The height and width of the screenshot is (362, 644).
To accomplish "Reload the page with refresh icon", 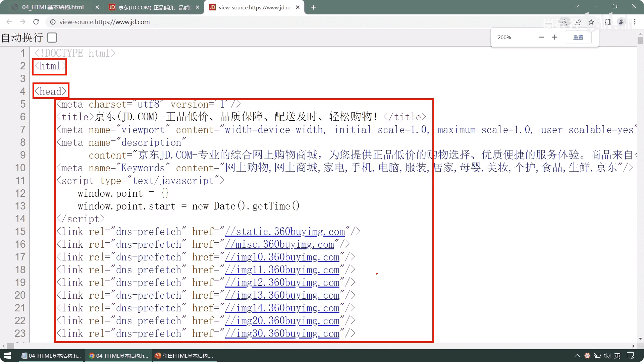I will coord(36,22).
